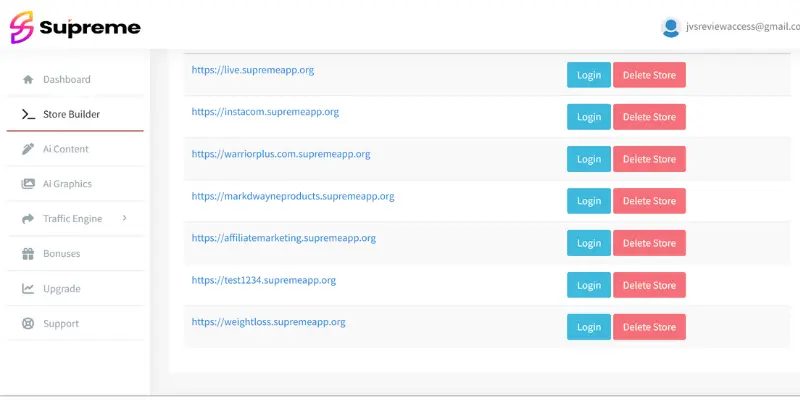Open the markdwayneproducts.supremeapp.org link
The height and width of the screenshot is (400, 800).
[293, 196]
